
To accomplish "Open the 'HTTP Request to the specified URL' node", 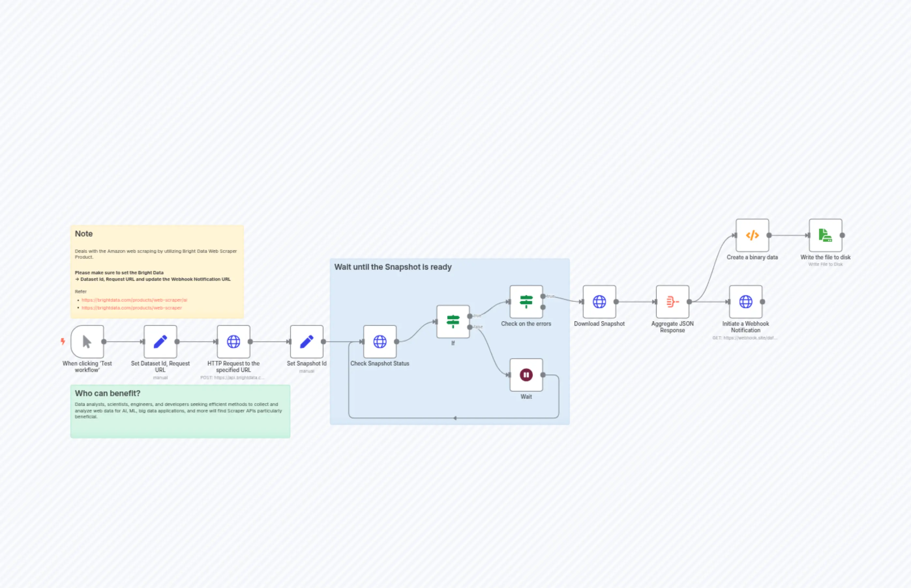I will click(233, 341).
